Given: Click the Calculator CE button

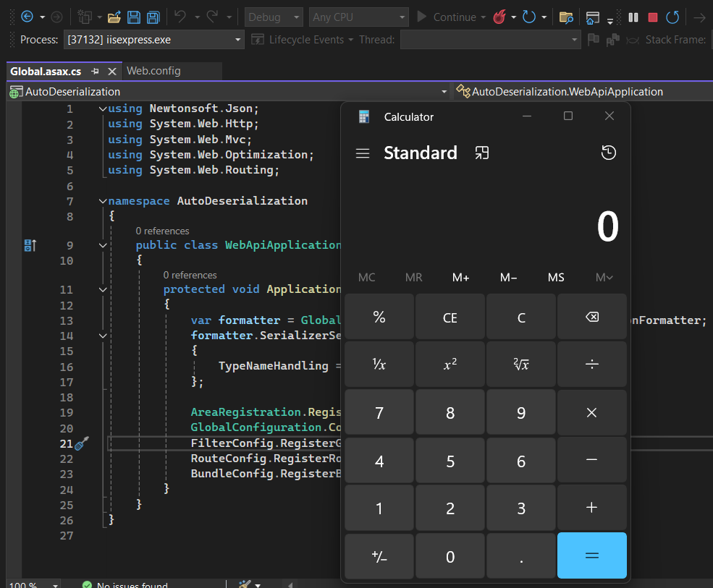Looking at the screenshot, I should [x=450, y=317].
